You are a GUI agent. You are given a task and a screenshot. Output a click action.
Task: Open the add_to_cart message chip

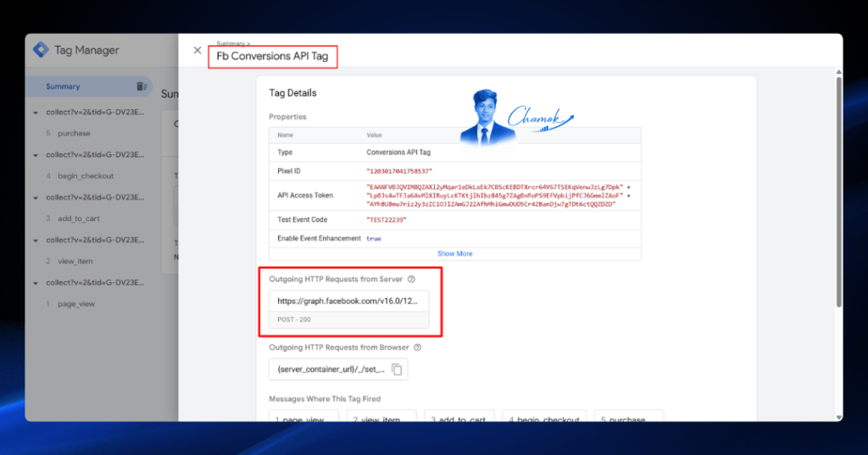[x=459, y=417]
